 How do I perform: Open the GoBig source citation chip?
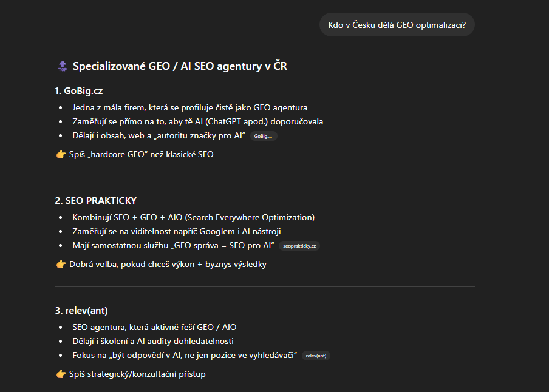[264, 136]
